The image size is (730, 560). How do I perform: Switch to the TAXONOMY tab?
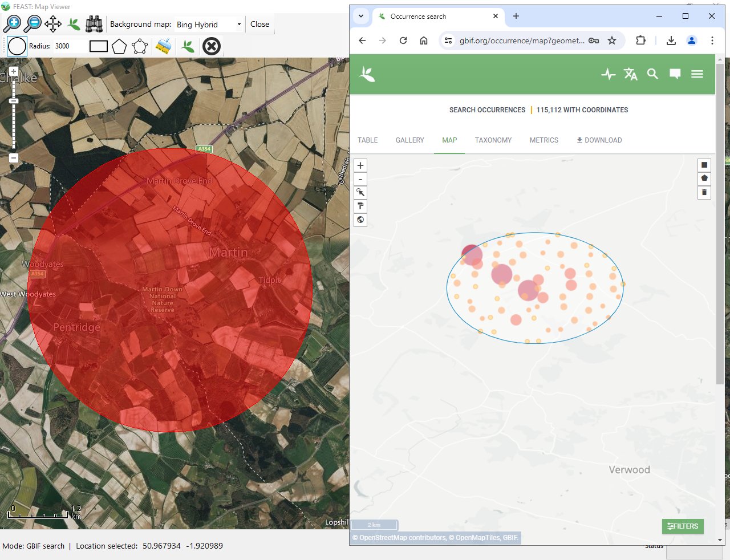coord(493,140)
